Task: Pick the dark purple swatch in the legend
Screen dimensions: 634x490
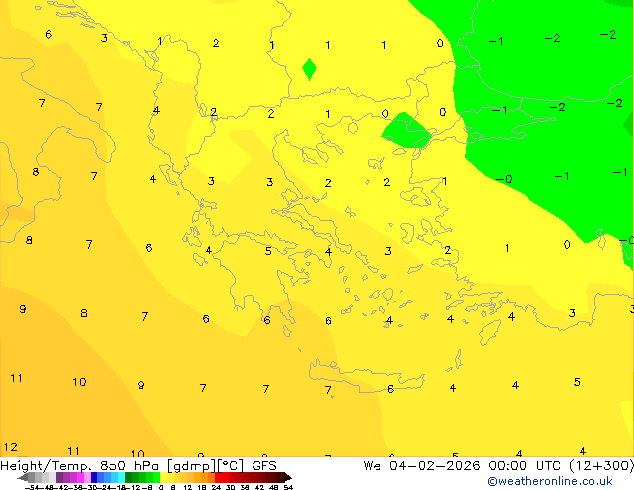Action: coord(59,477)
